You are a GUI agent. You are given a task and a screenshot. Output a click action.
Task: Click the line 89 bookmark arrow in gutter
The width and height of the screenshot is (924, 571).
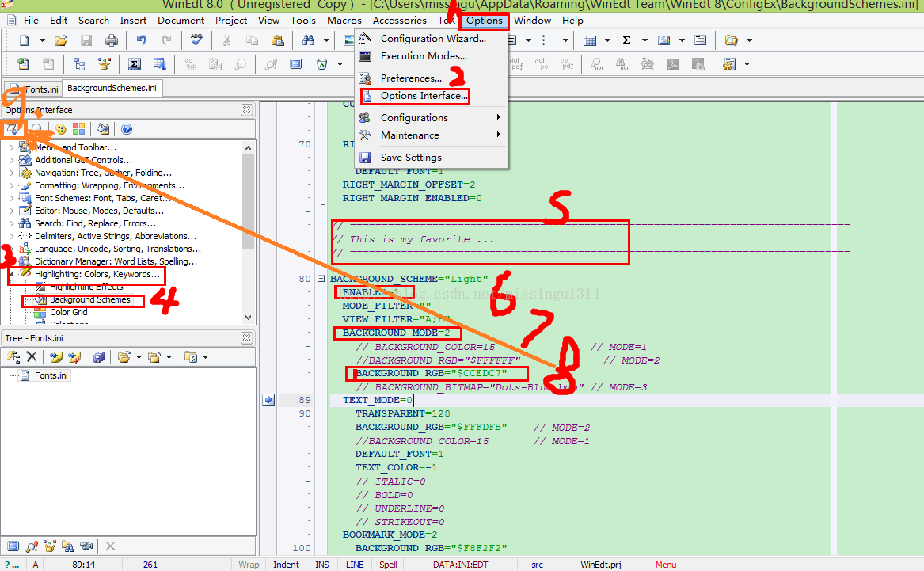(268, 400)
